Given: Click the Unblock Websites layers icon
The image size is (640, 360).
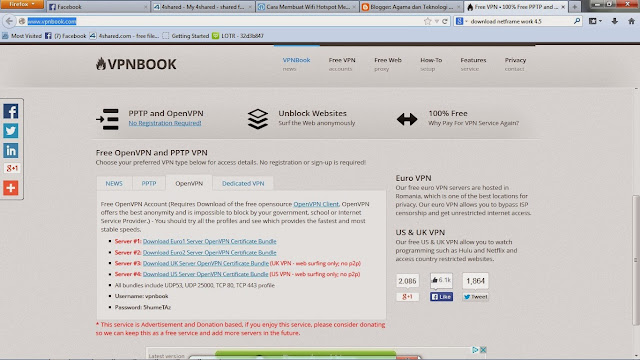Looking at the screenshot, I should pyautogui.click(x=258, y=119).
